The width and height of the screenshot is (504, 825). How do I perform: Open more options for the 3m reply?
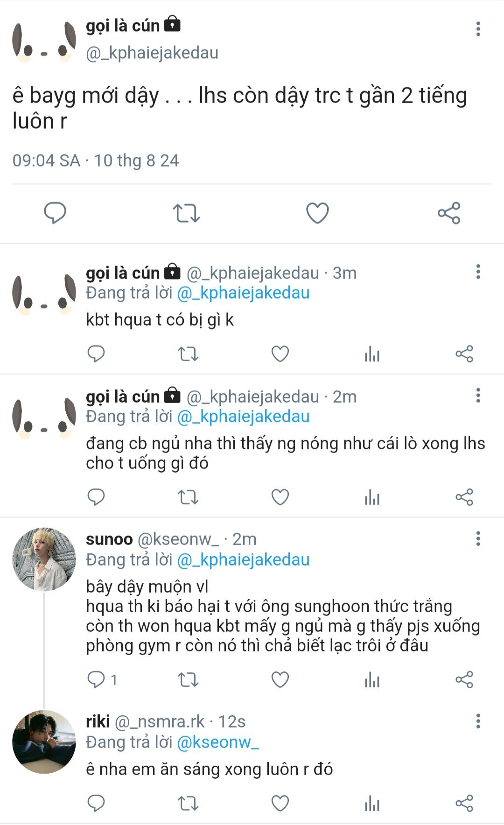478,272
